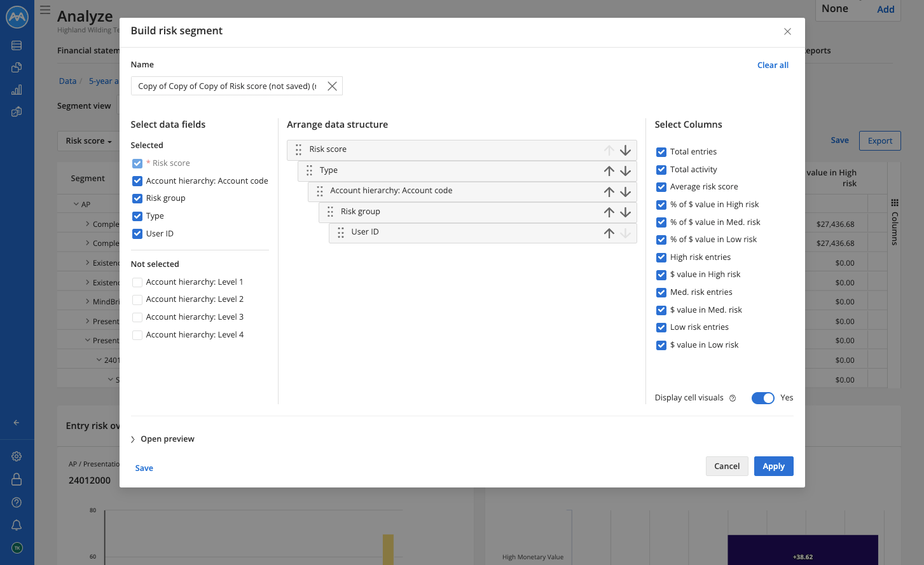This screenshot has width=924, height=565.
Task: Open the help icon in sidebar
Action: click(17, 502)
